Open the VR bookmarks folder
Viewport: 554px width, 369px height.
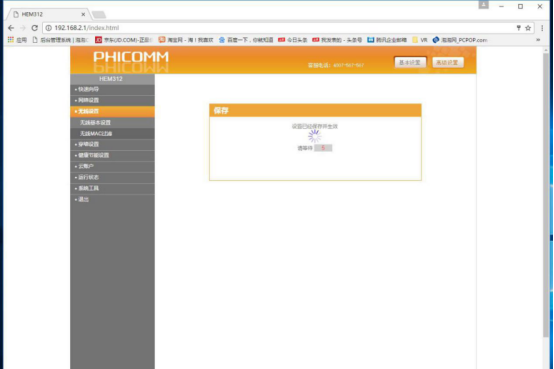[420, 40]
